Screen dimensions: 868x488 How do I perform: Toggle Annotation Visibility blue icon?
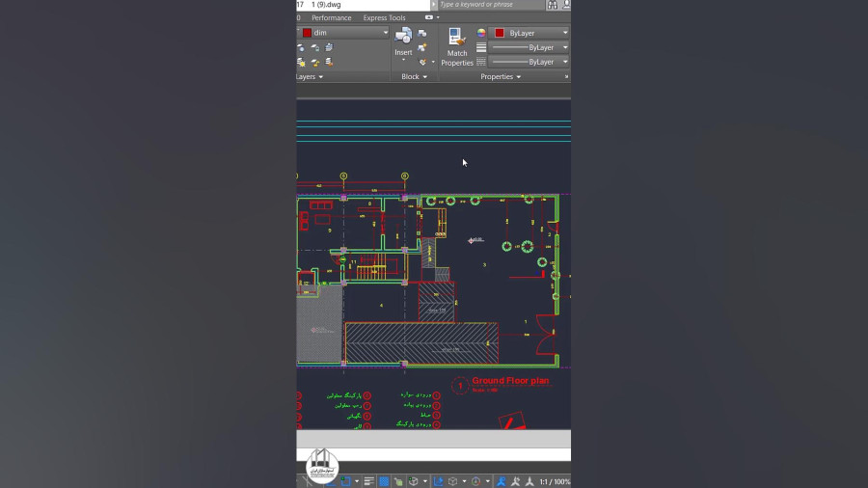tap(501, 482)
